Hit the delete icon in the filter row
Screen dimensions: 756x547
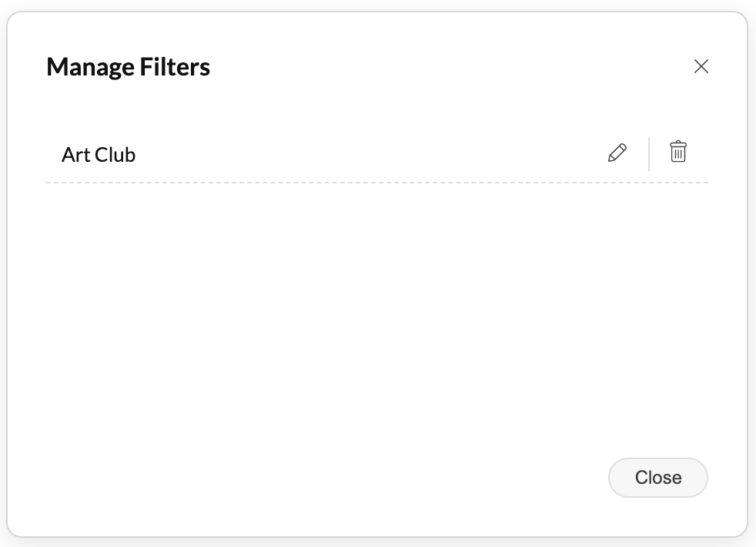coord(677,152)
